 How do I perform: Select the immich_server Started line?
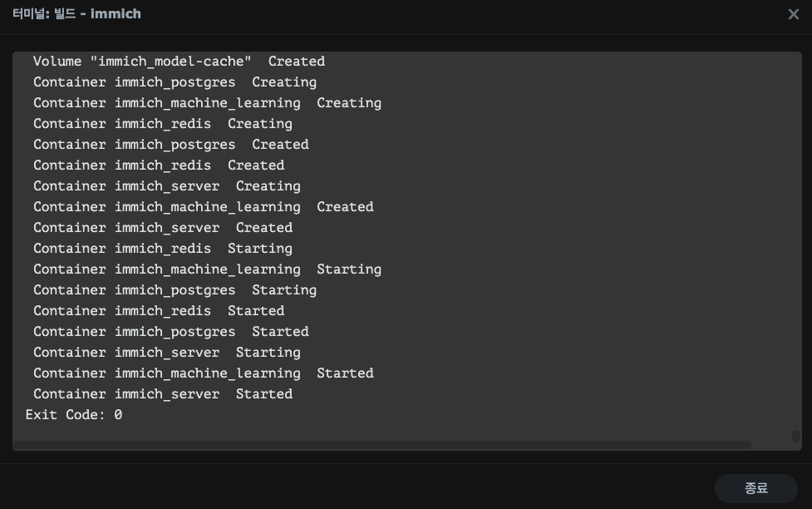[163, 394]
